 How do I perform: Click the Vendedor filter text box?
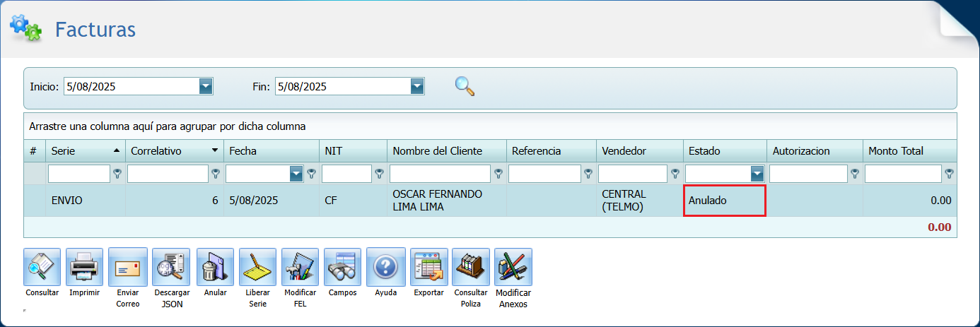[x=633, y=174]
